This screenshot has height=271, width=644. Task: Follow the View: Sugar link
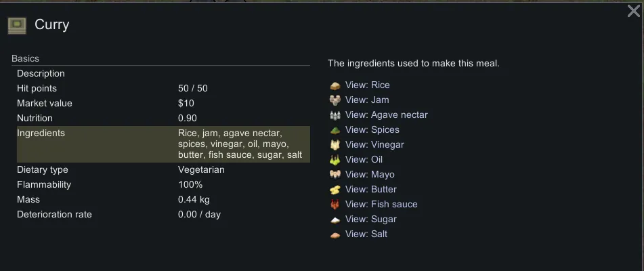coord(371,220)
